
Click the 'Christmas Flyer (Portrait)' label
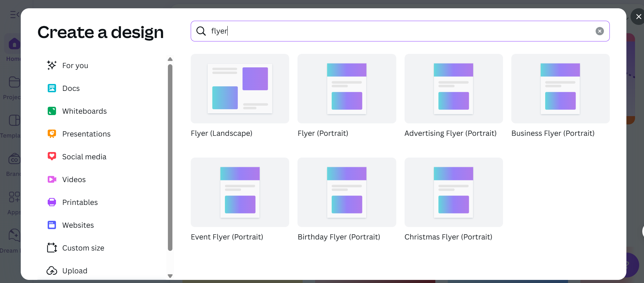(x=448, y=237)
